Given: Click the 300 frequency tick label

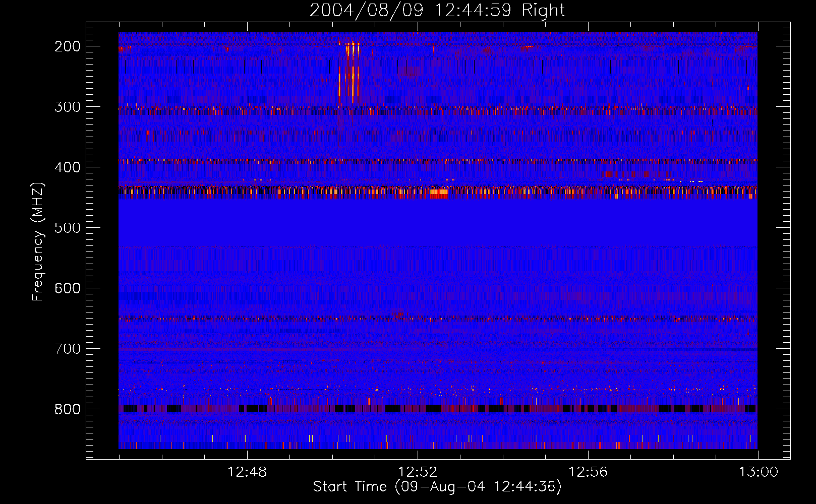Looking at the screenshot, I should pos(68,107).
